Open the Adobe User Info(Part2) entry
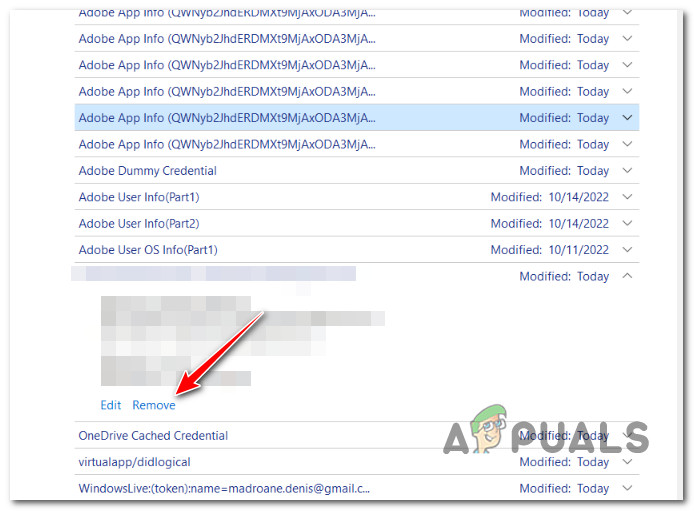Viewport: 694px width, 511px height. [139, 223]
